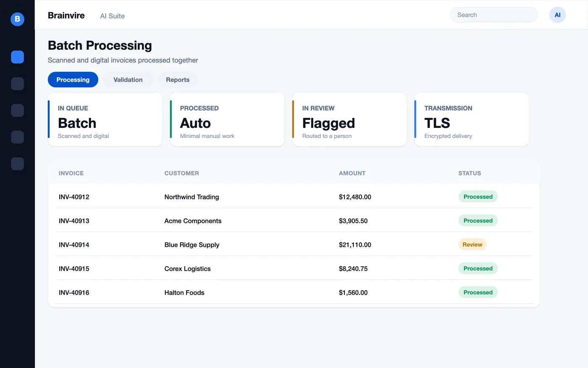Select the highlighted blue sidebar icon
Viewport: 588px width, 368px height.
point(17,57)
